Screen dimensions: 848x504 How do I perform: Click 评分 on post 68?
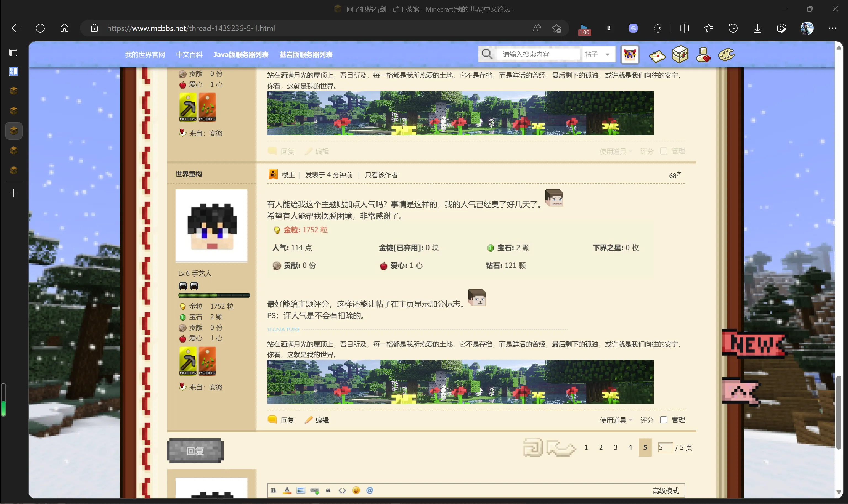[x=647, y=420]
